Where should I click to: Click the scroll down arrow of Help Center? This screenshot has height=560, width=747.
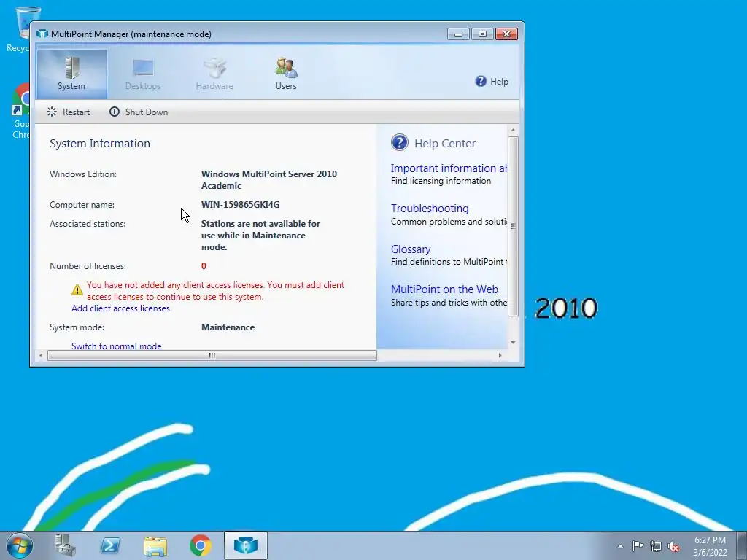[513, 343]
